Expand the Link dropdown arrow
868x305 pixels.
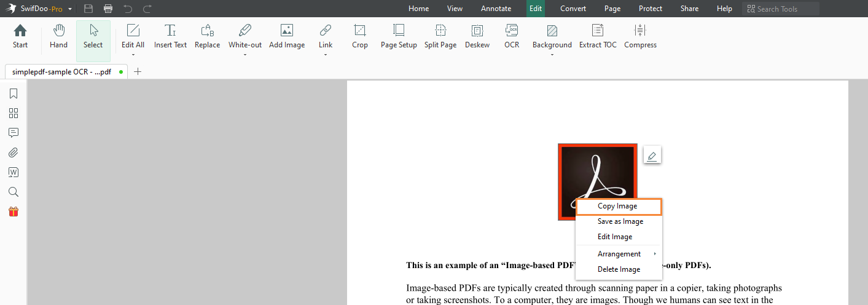pos(326,55)
